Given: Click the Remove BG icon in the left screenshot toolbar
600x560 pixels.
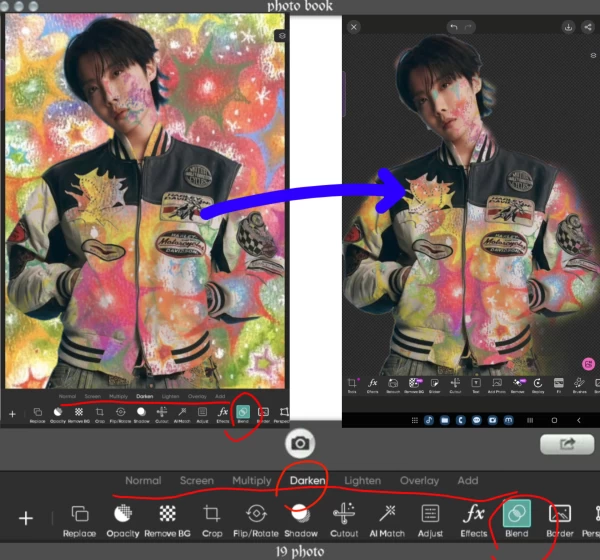Looking at the screenshot, I should 78,414.
